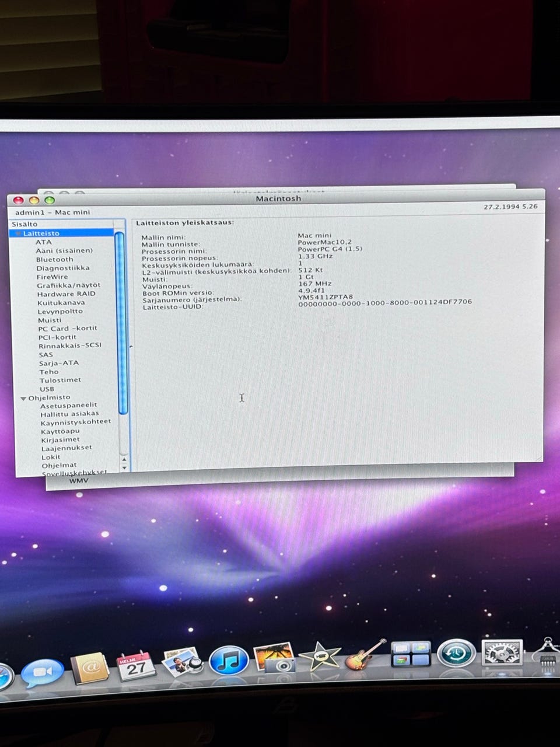Collapse the Ohjelmisto disclosure triangle

23,399
